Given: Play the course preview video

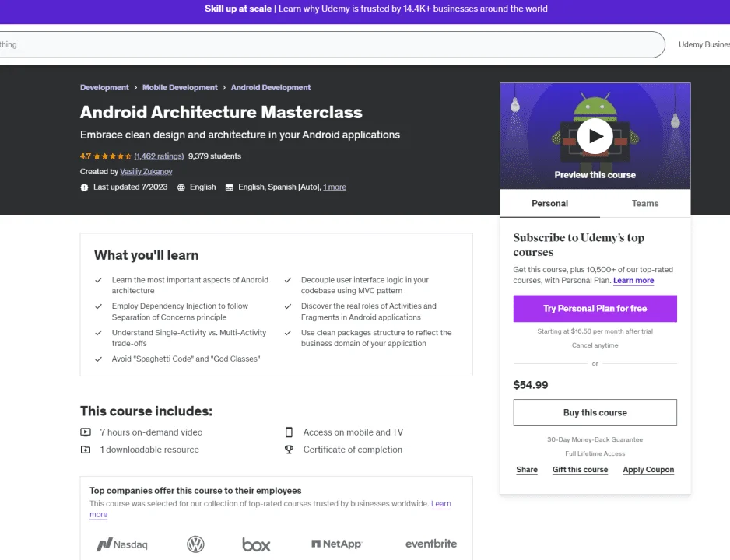Looking at the screenshot, I should coord(595,136).
